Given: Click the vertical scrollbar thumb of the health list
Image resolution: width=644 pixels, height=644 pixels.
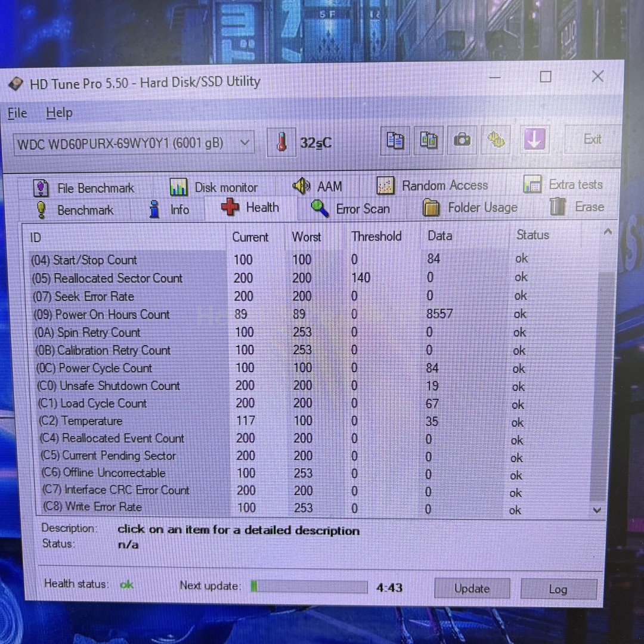Looking at the screenshot, I should click(602, 386).
